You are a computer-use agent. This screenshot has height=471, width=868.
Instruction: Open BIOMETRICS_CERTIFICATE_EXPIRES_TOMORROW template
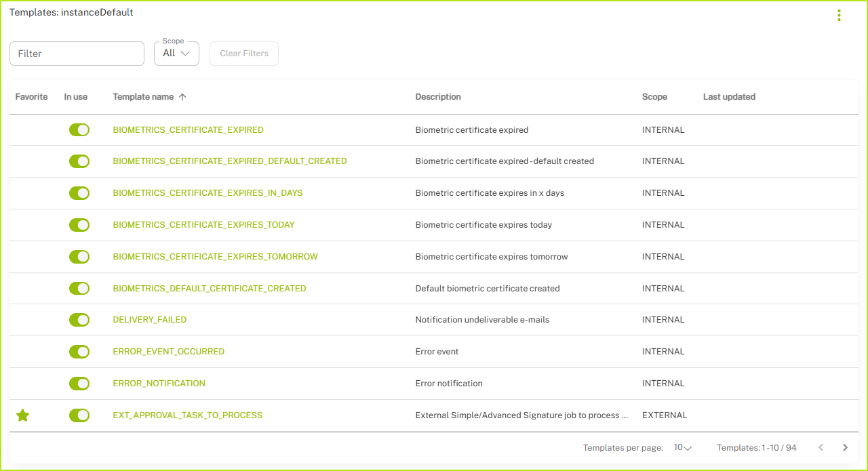click(215, 257)
